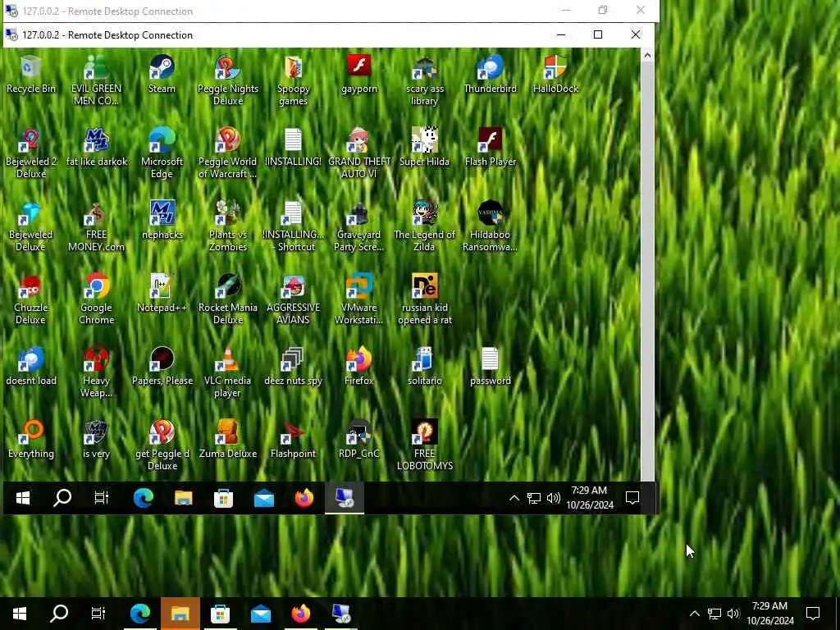Open search in the remote taskbar
Image resolution: width=840 pixels, height=630 pixels.
click(x=62, y=498)
